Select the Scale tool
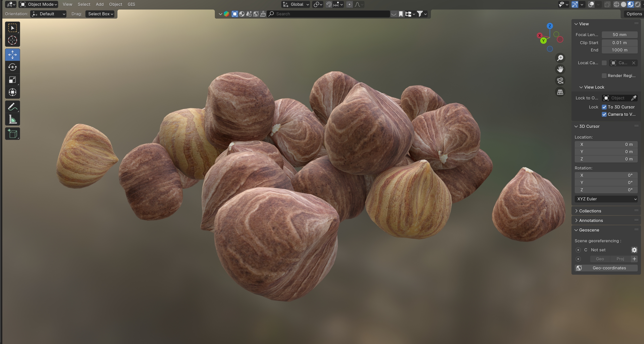644x344 pixels. [x=12, y=80]
